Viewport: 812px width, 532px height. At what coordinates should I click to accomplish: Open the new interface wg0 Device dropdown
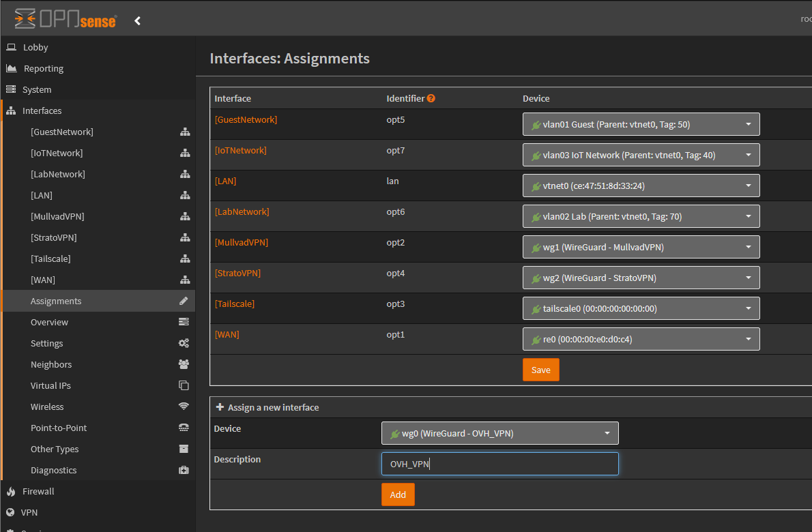499,433
